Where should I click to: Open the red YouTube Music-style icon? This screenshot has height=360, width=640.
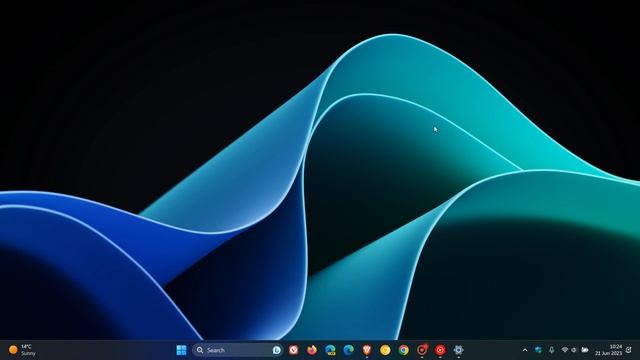440,350
